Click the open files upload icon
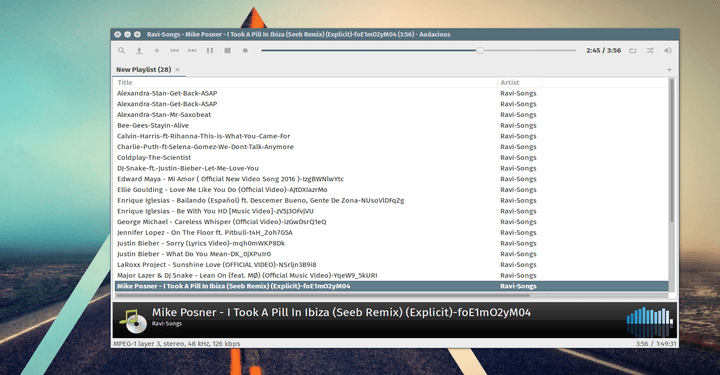Image resolution: width=720 pixels, height=375 pixels. (139, 50)
